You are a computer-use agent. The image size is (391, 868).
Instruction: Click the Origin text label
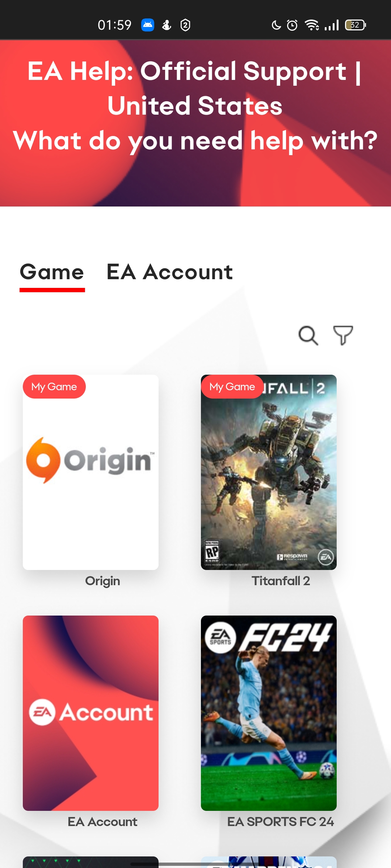[x=102, y=581]
